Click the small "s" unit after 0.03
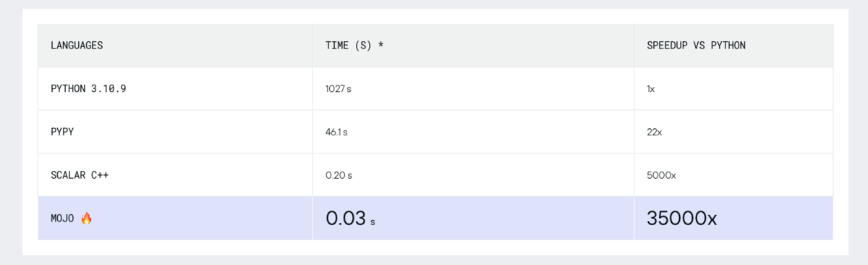This screenshot has height=265, width=868. point(373,222)
